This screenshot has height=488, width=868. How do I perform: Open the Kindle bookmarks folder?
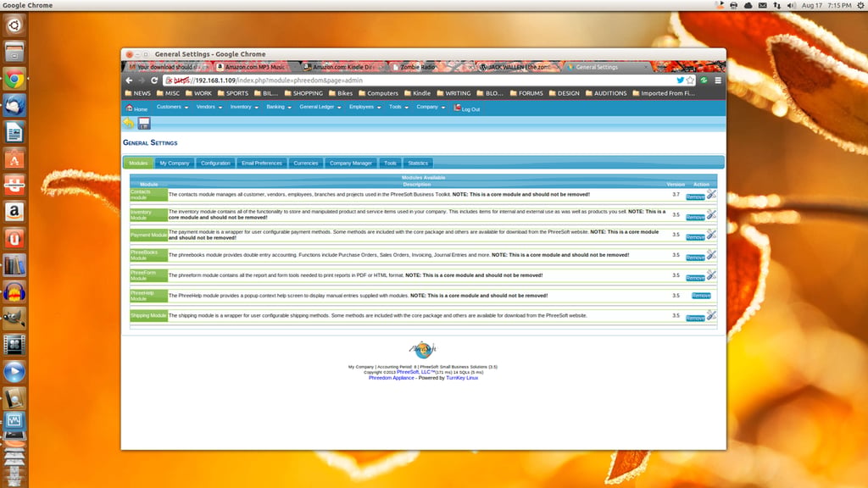click(x=417, y=93)
